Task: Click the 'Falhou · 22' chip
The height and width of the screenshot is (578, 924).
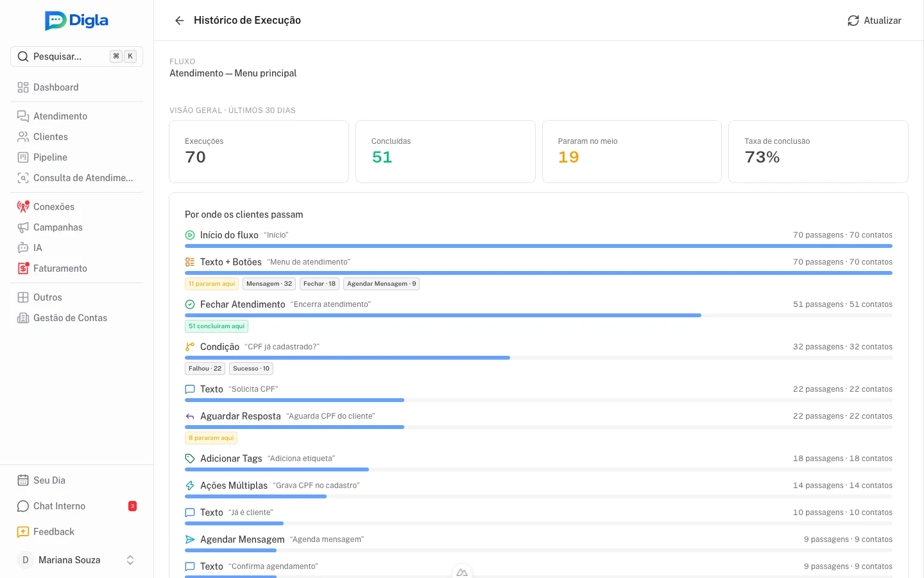Action: [205, 369]
